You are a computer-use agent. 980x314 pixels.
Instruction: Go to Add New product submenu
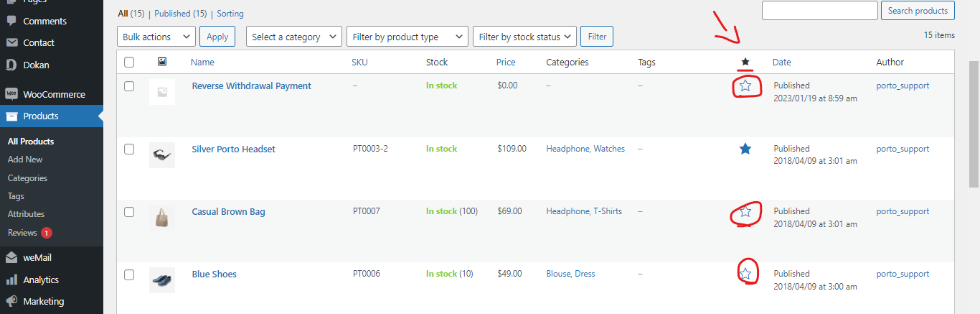pyautogui.click(x=25, y=160)
